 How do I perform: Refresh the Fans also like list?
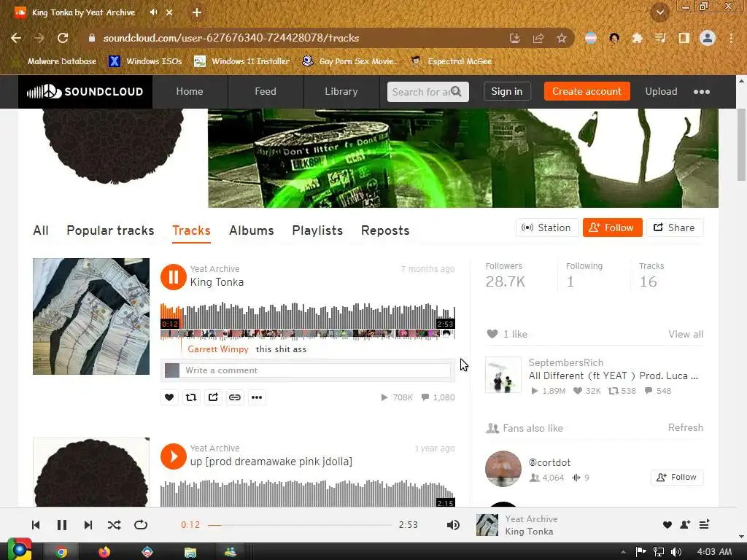click(686, 427)
